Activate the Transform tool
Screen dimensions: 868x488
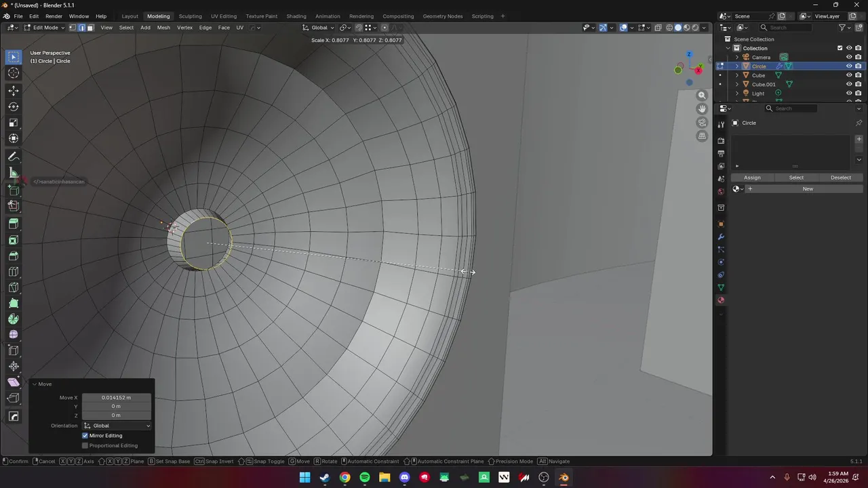14,139
